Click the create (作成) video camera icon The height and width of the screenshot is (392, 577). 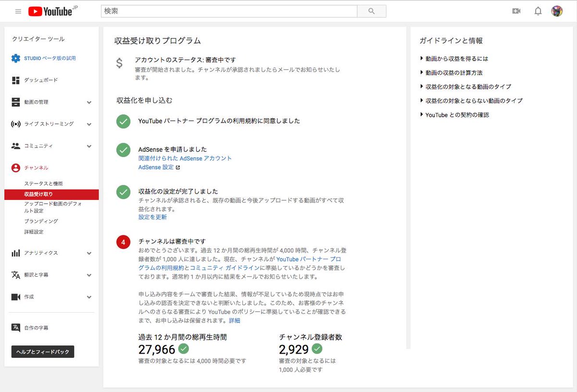coord(16,297)
